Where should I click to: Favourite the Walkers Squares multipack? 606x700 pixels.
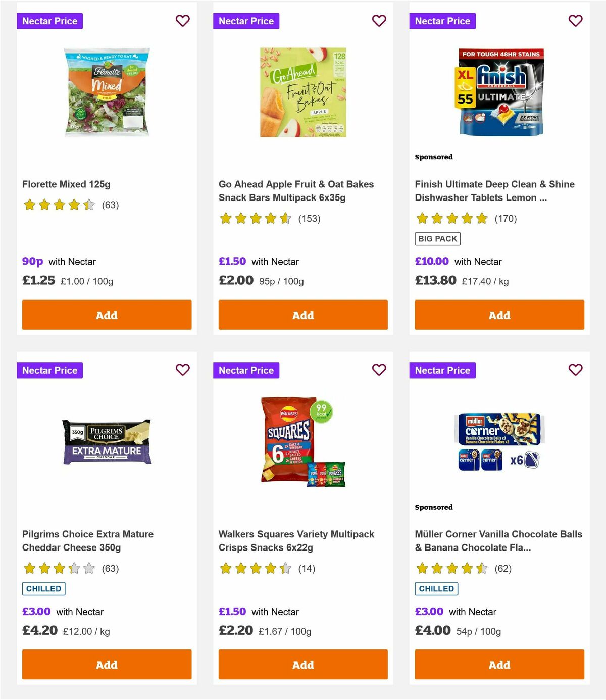pos(379,370)
